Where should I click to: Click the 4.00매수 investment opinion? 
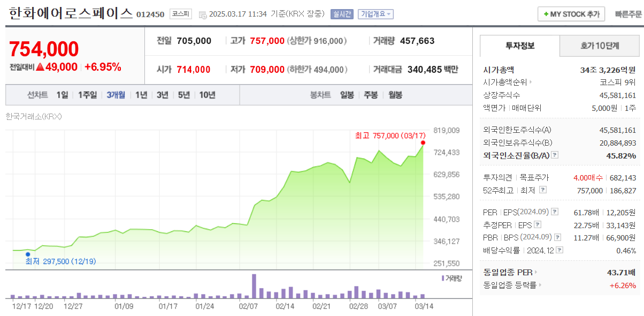588,177
